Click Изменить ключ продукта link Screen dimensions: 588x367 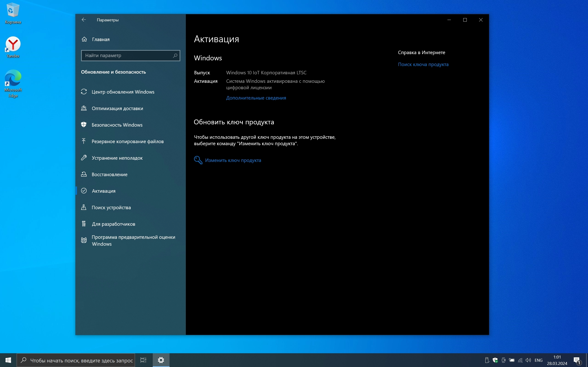pyautogui.click(x=233, y=160)
